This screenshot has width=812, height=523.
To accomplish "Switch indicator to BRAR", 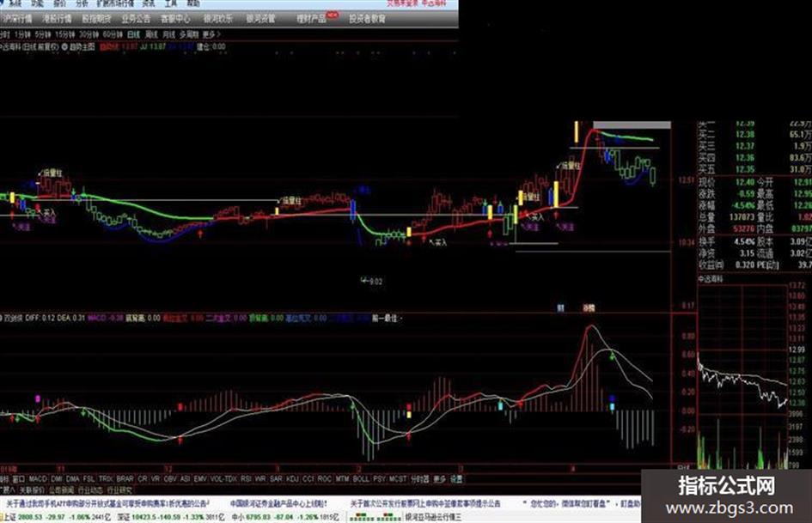I will pyautogui.click(x=125, y=479).
